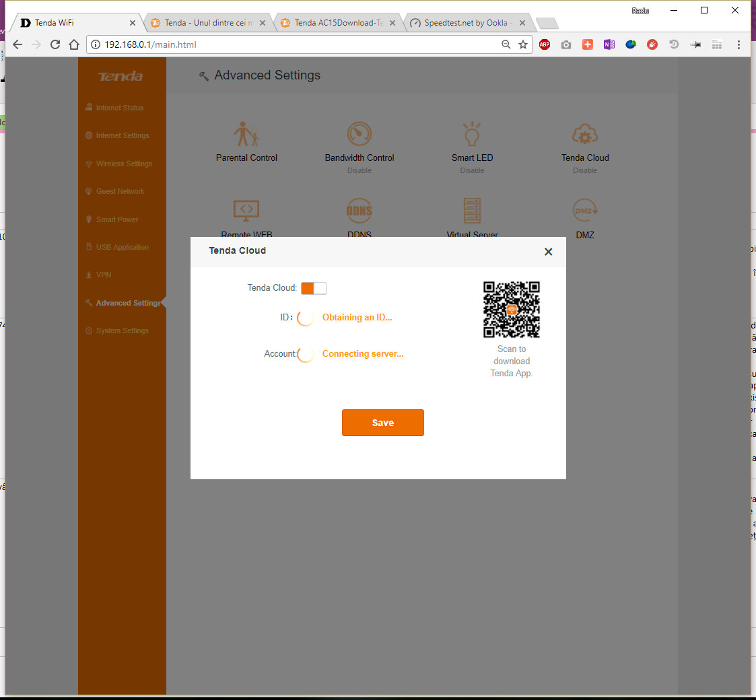
Task: Click the red circular extension icon
Action: [652, 45]
